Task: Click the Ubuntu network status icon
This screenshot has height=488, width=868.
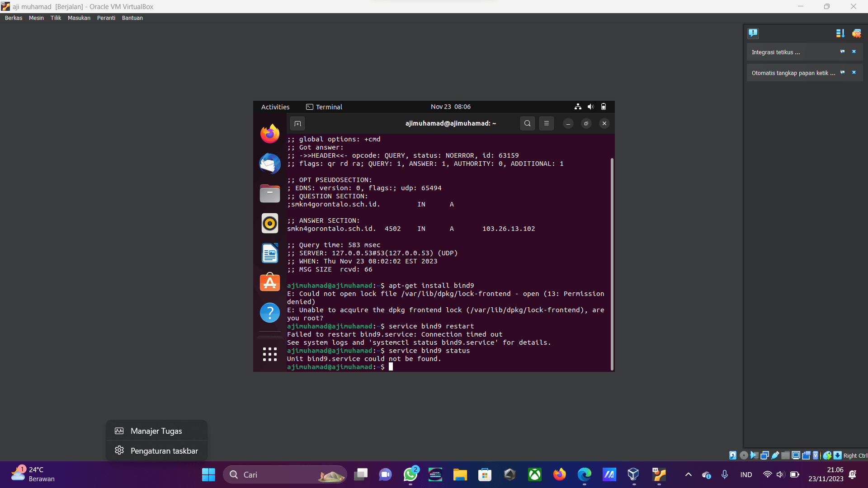Action: [x=578, y=107]
